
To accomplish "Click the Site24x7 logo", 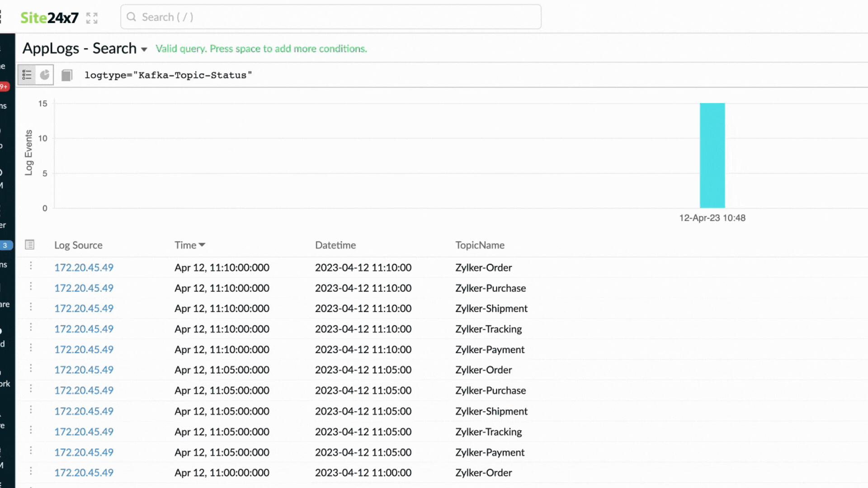I will coord(49,18).
